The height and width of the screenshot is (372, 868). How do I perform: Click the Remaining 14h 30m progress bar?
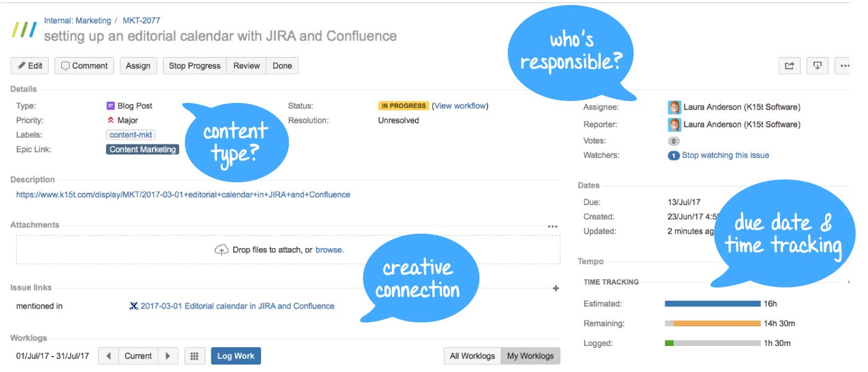coord(712,324)
